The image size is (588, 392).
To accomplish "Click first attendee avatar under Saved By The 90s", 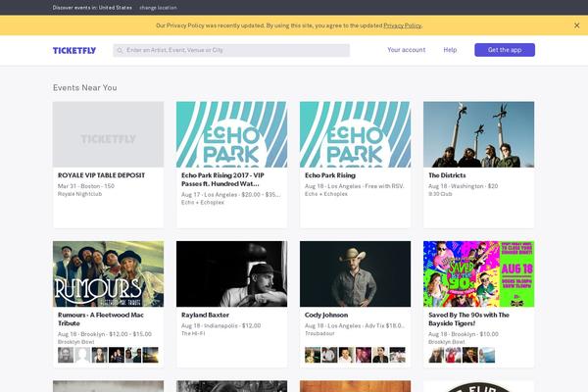I will (436, 355).
